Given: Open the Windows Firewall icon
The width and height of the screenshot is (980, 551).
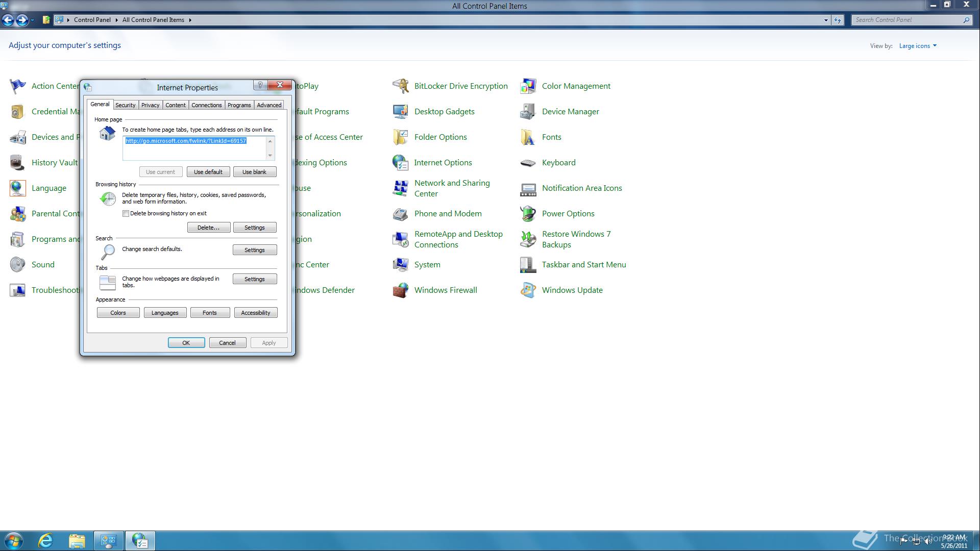Looking at the screenshot, I should pos(401,290).
